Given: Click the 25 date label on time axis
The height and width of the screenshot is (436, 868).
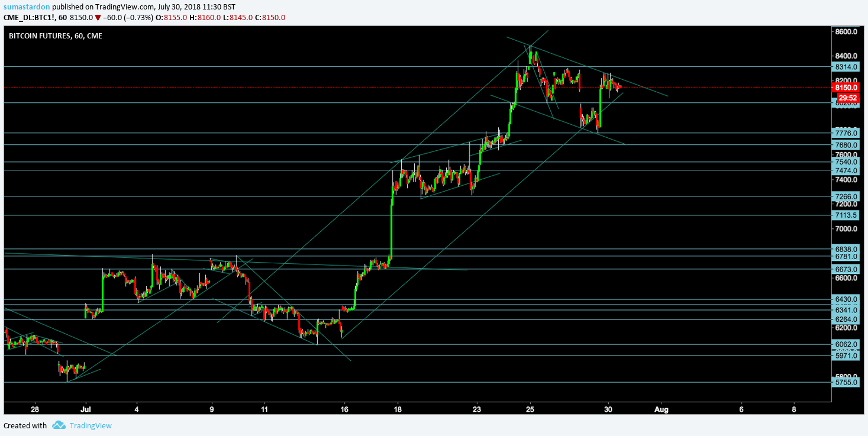Looking at the screenshot, I should click(530, 409).
